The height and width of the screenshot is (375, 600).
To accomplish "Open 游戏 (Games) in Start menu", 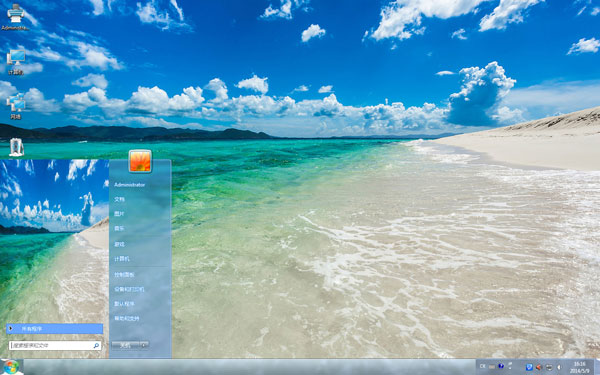I will pos(119,244).
